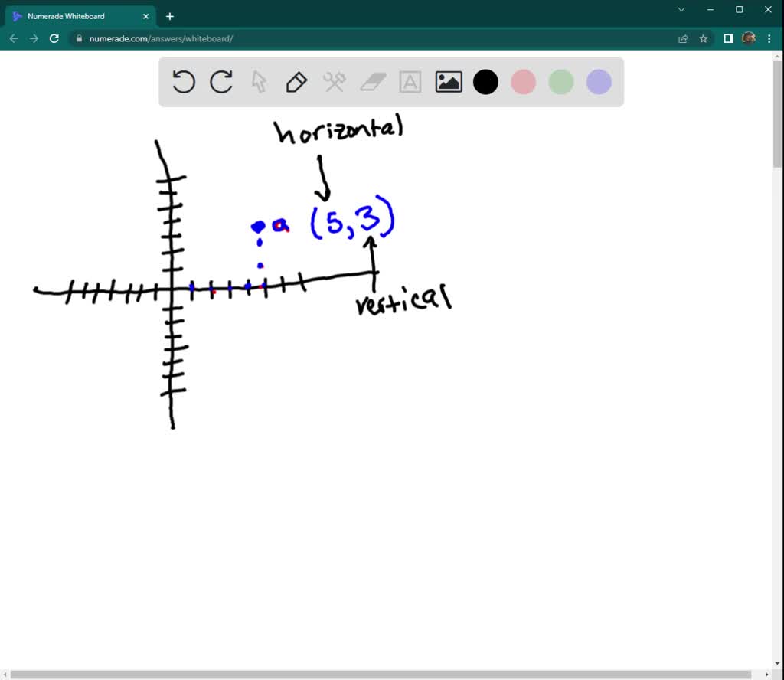This screenshot has height=680, width=784.
Task: Pick the black pen color
Action: point(485,82)
